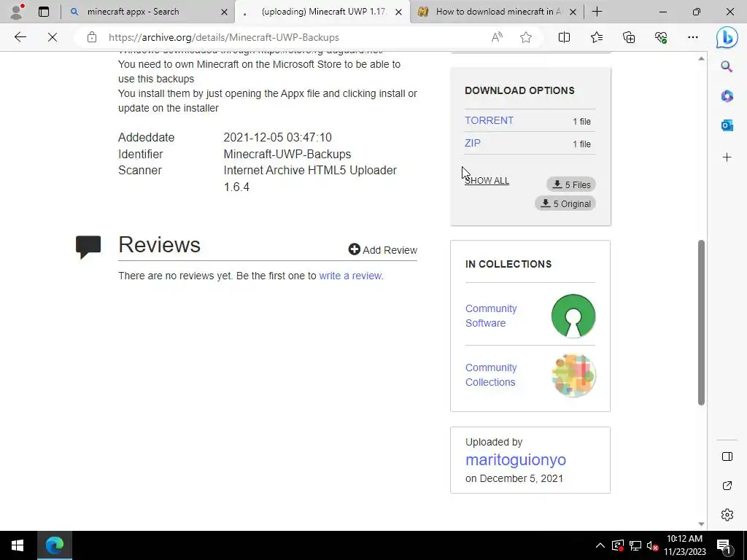
Task: Open the browser profile icon
Action: point(18,12)
